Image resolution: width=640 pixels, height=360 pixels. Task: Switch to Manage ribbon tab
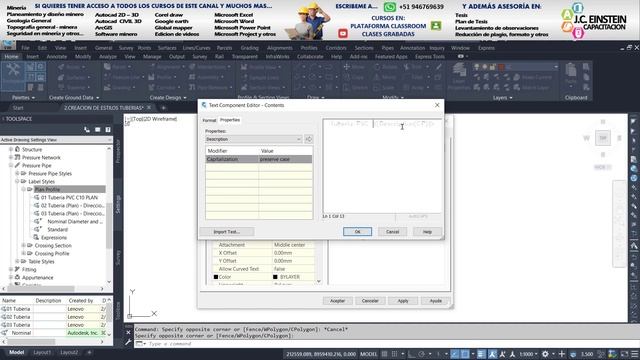pos(152,57)
